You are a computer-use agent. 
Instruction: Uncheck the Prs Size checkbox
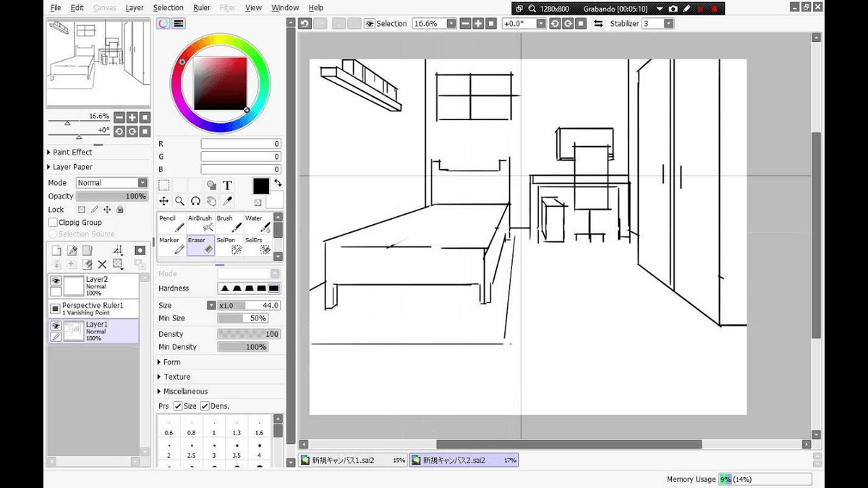(178, 406)
